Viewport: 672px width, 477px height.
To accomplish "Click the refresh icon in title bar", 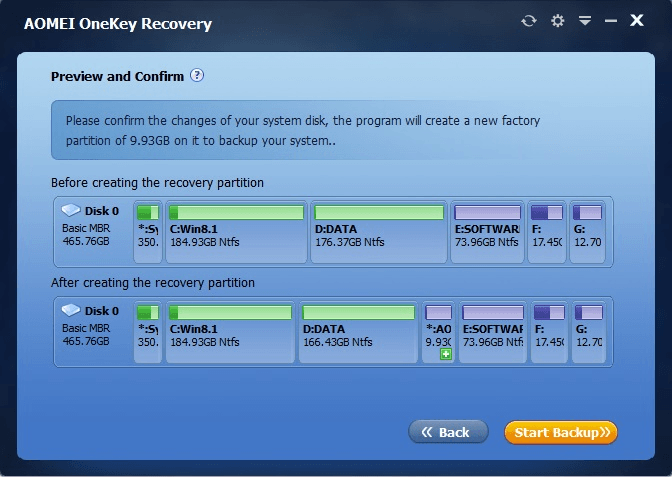I will (x=529, y=21).
